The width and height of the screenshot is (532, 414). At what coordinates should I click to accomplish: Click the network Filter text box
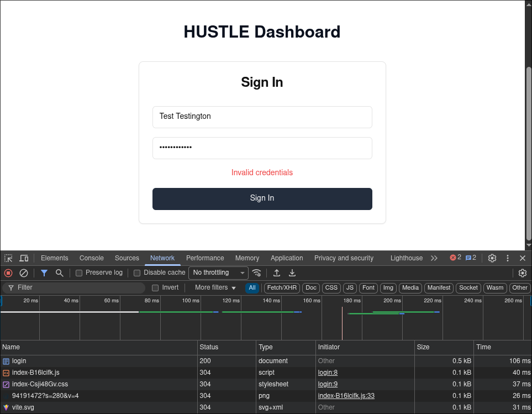pyautogui.click(x=74, y=288)
